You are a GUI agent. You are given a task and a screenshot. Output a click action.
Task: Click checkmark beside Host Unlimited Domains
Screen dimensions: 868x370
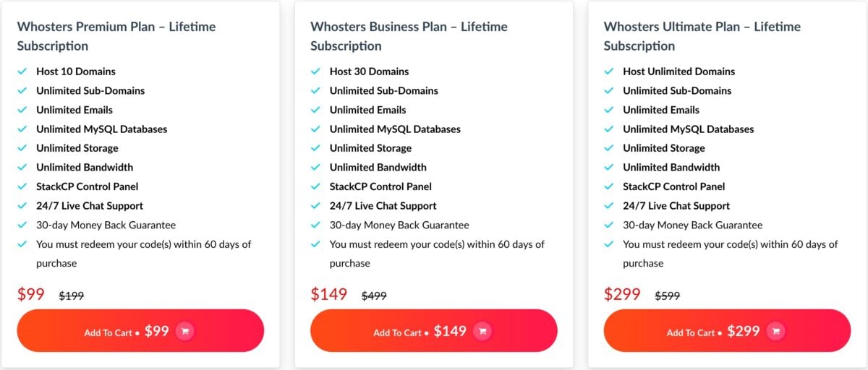pos(609,72)
